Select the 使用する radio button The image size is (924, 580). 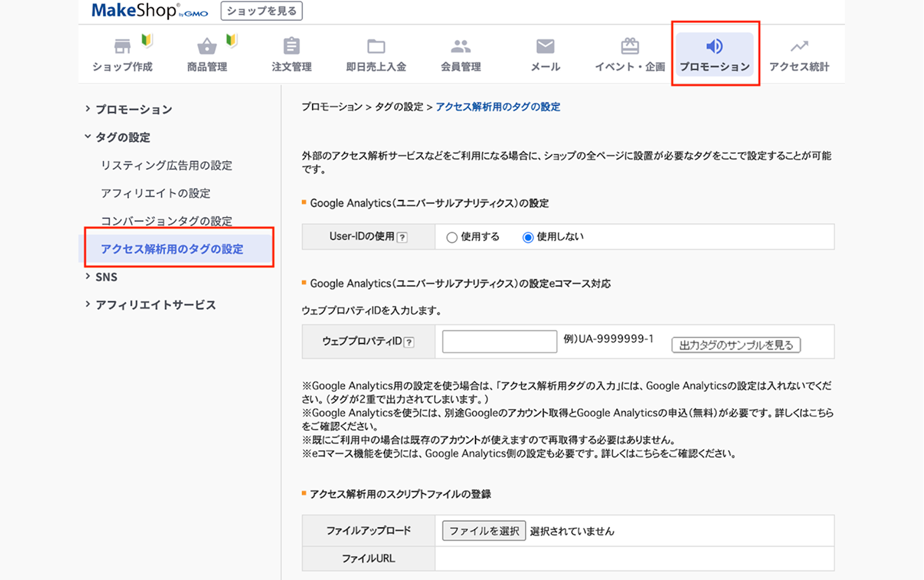(452, 238)
